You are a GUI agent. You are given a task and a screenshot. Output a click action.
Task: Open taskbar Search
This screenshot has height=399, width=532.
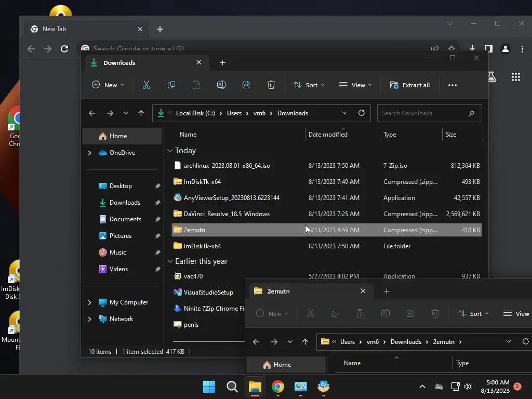(x=232, y=387)
